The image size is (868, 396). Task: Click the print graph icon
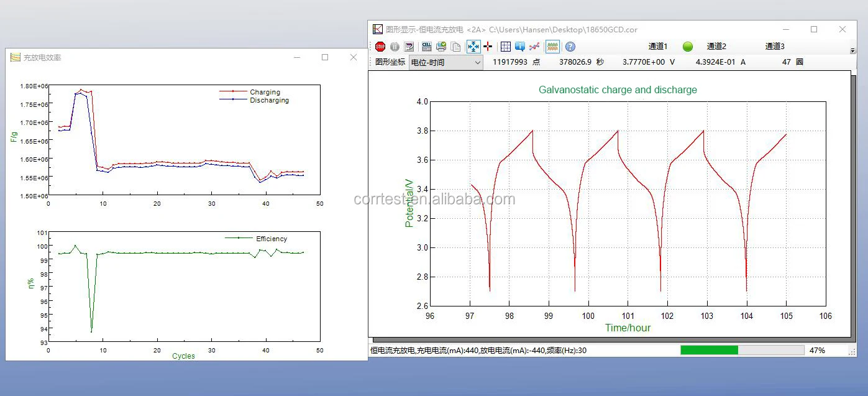click(441, 47)
